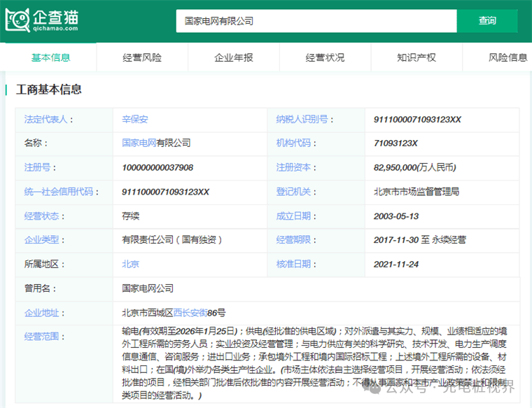532x408 pixels.
Task: Switch to the 基本信息 tab
Action: [x=50, y=57]
